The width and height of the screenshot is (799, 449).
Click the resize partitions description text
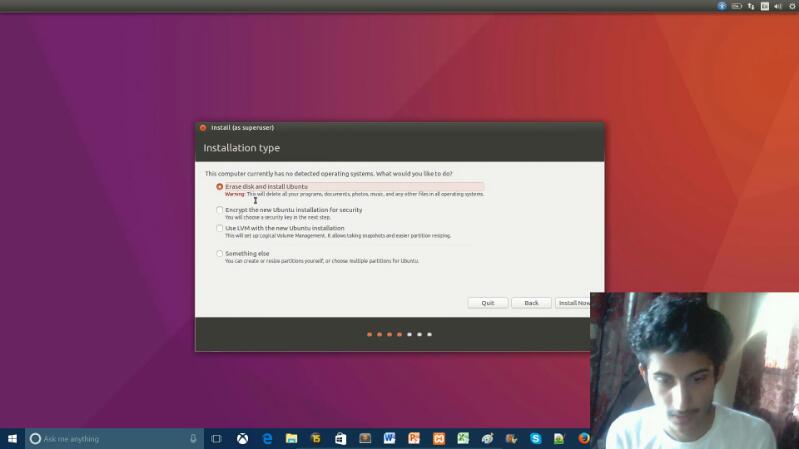[x=322, y=261]
